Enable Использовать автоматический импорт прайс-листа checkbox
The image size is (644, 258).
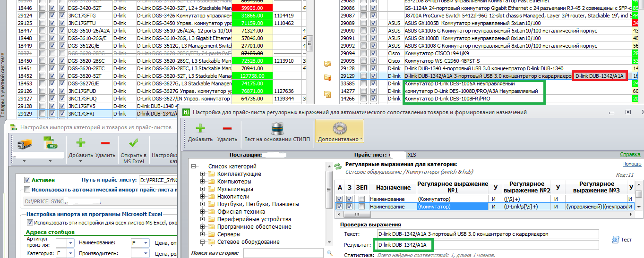[x=27, y=190]
